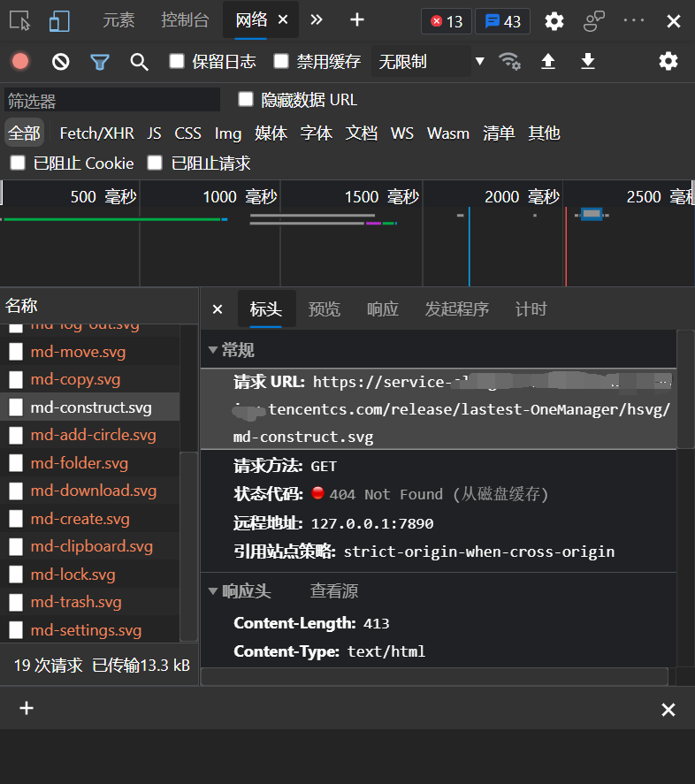Viewport: 695px width, 784px height.
Task: Open DevTools settings gear in top bar
Action: [554, 21]
